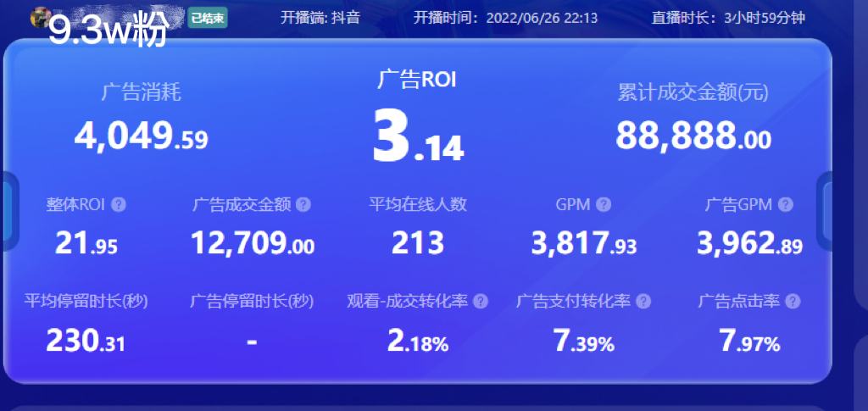The height and width of the screenshot is (411, 868).
Task: Click the 广告停留时长(秒) label
Action: coord(252,302)
